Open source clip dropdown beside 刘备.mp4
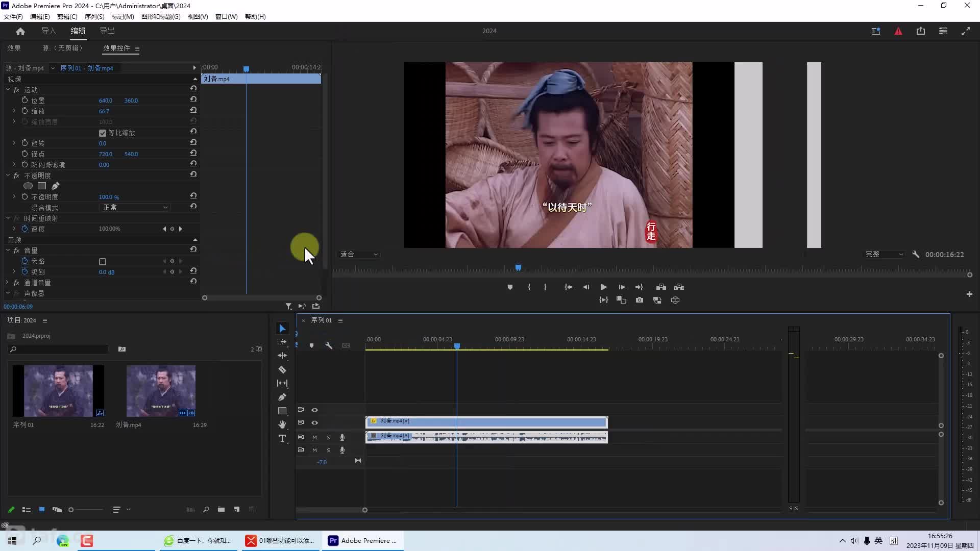The width and height of the screenshot is (980, 551). click(x=53, y=68)
